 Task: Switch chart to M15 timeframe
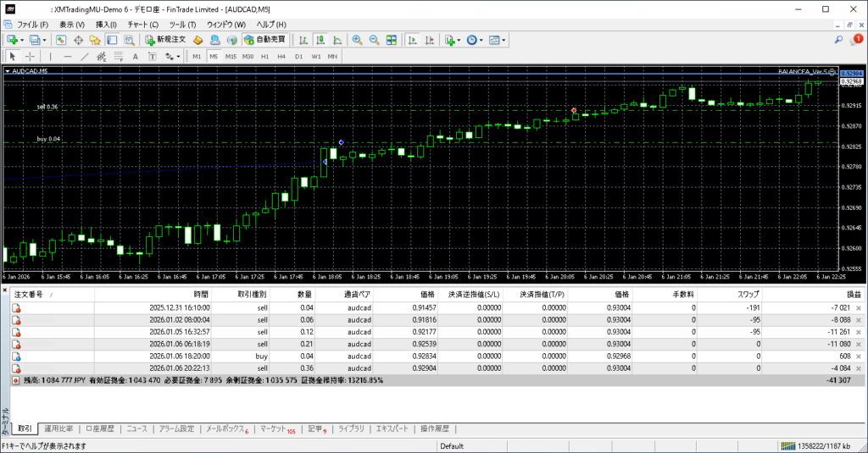[x=231, y=57]
